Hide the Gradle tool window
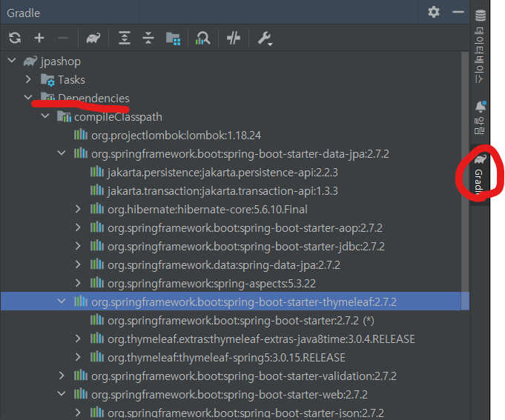 (x=458, y=12)
